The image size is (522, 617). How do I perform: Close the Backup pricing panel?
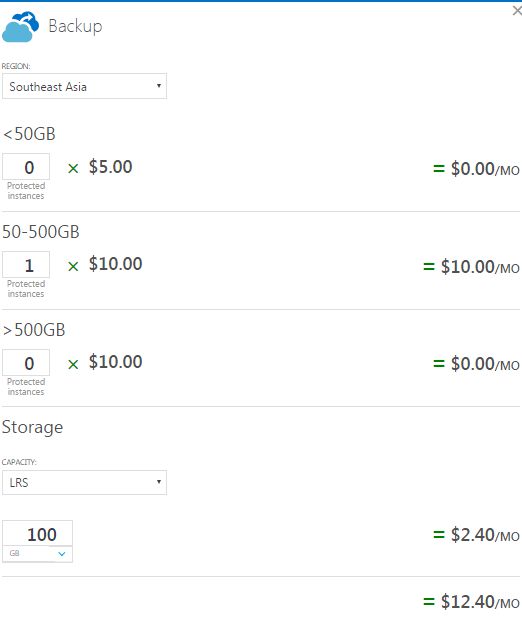pos(517,11)
